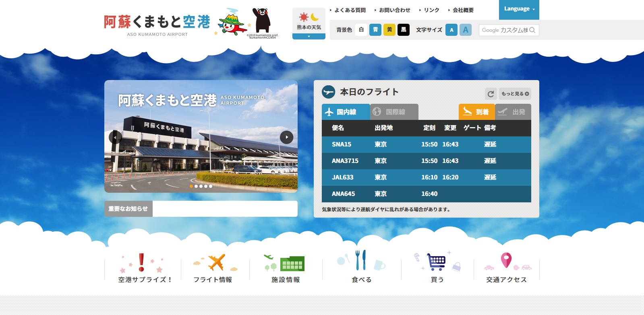Click the 備考 column header
Viewport: 644px width, 315px height.
(x=490, y=128)
